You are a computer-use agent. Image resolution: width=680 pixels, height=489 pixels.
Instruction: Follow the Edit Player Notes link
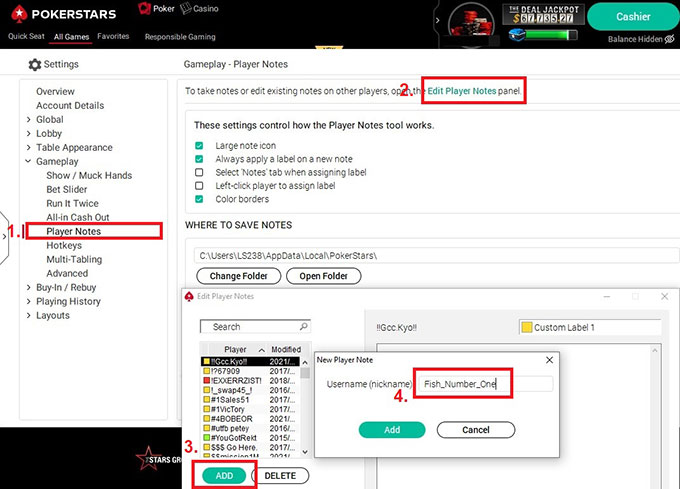point(462,91)
